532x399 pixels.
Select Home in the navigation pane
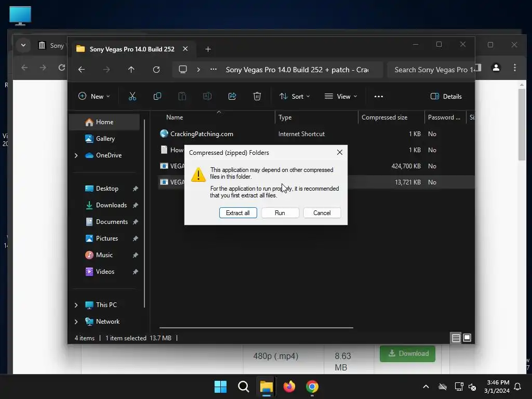(104, 122)
